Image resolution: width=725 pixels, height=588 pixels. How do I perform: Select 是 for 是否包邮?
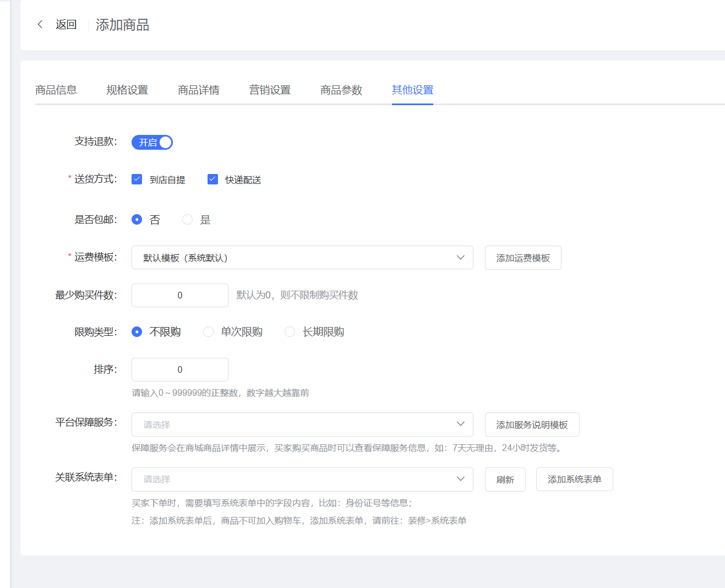click(188, 220)
